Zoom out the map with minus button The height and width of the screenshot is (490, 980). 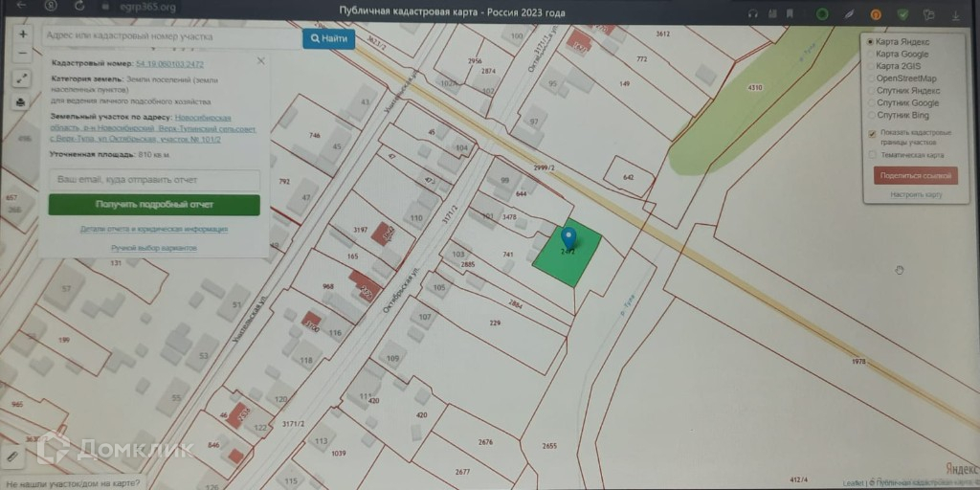(x=23, y=53)
